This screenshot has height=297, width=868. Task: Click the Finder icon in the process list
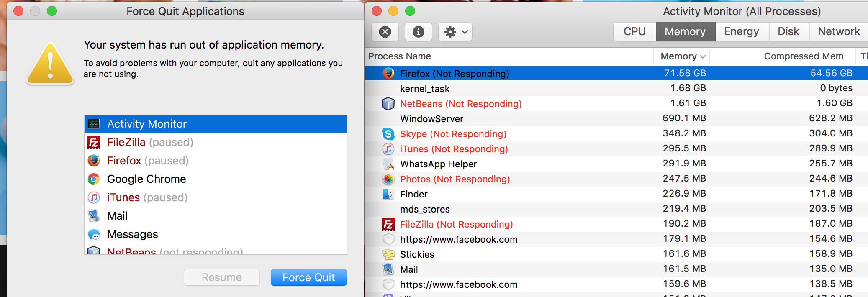pyautogui.click(x=388, y=194)
